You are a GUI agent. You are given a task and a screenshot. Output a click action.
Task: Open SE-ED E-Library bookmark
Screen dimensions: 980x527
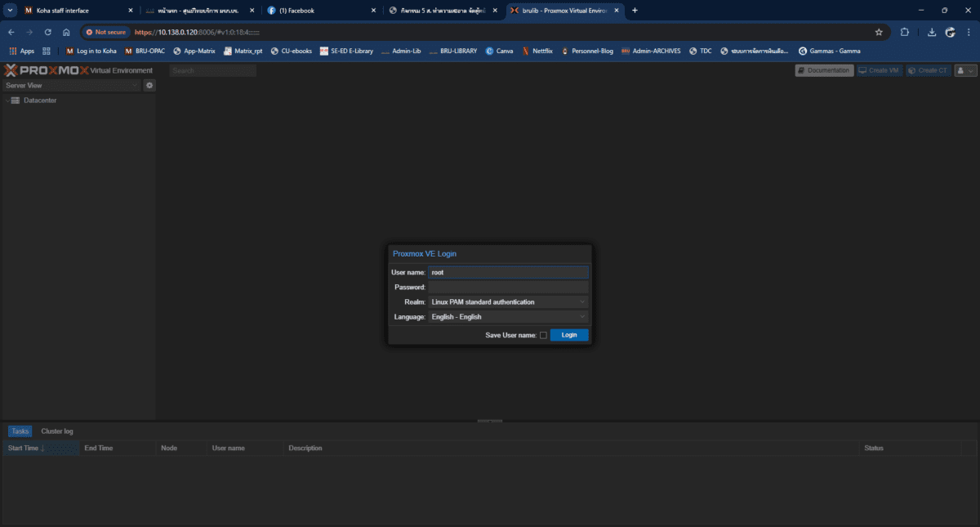point(346,51)
